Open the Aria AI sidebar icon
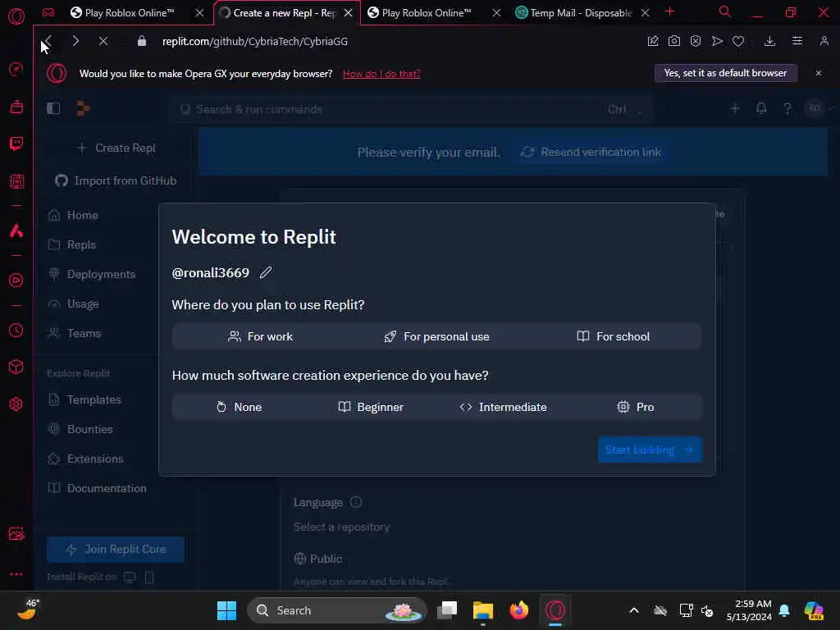This screenshot has width=840, height=630. coord(16,231)
